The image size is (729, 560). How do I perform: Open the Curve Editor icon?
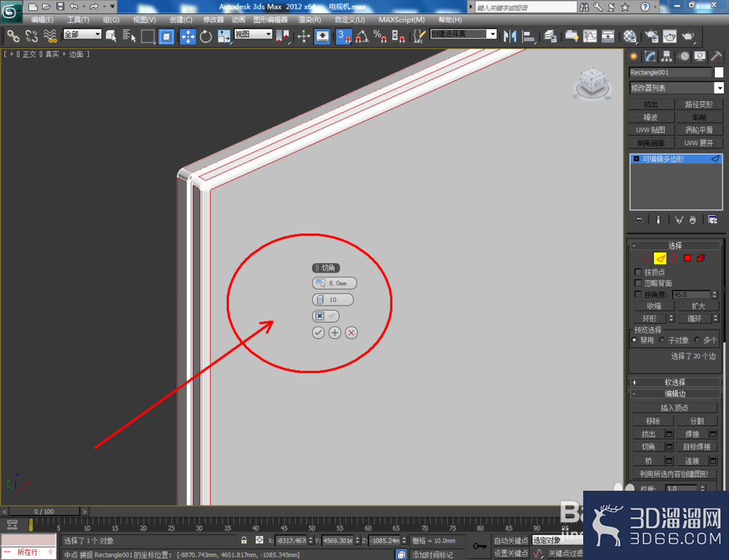click(590, 36)
